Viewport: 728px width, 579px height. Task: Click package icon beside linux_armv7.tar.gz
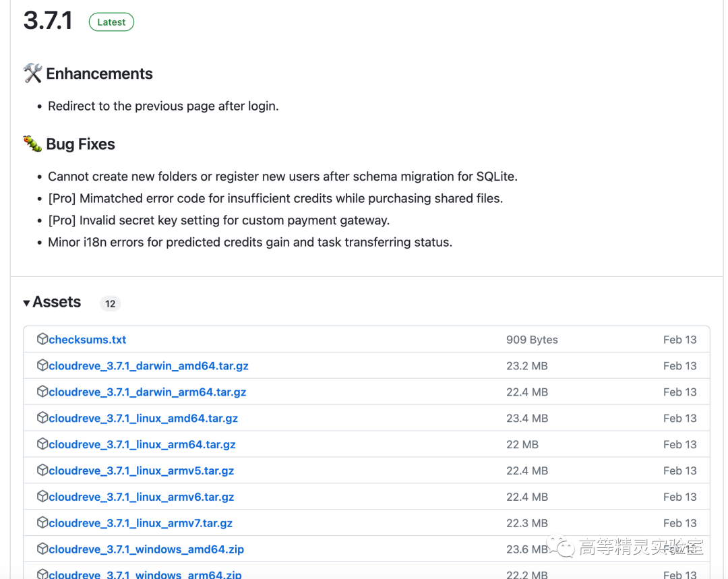coord(42,522)
